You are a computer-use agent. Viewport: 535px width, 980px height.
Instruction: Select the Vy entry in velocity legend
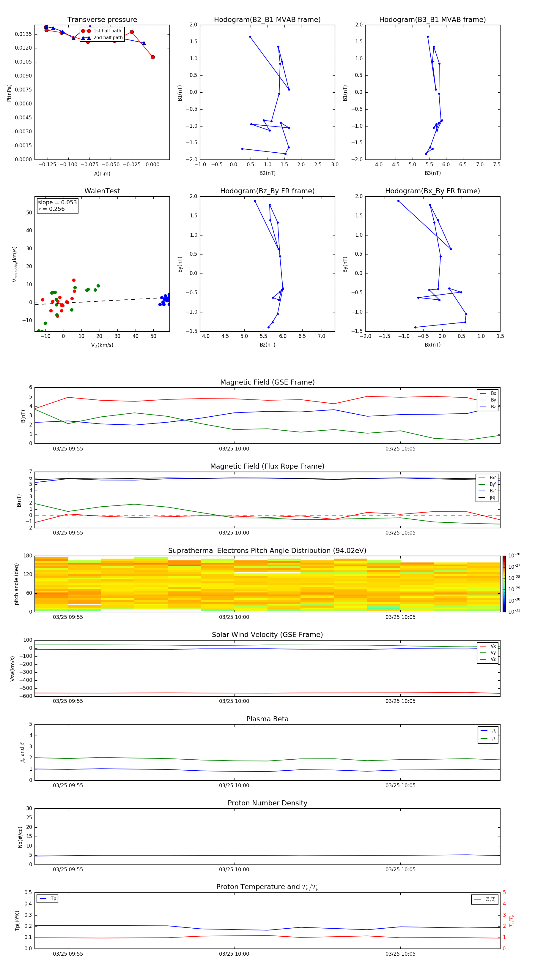coord(488,653)
